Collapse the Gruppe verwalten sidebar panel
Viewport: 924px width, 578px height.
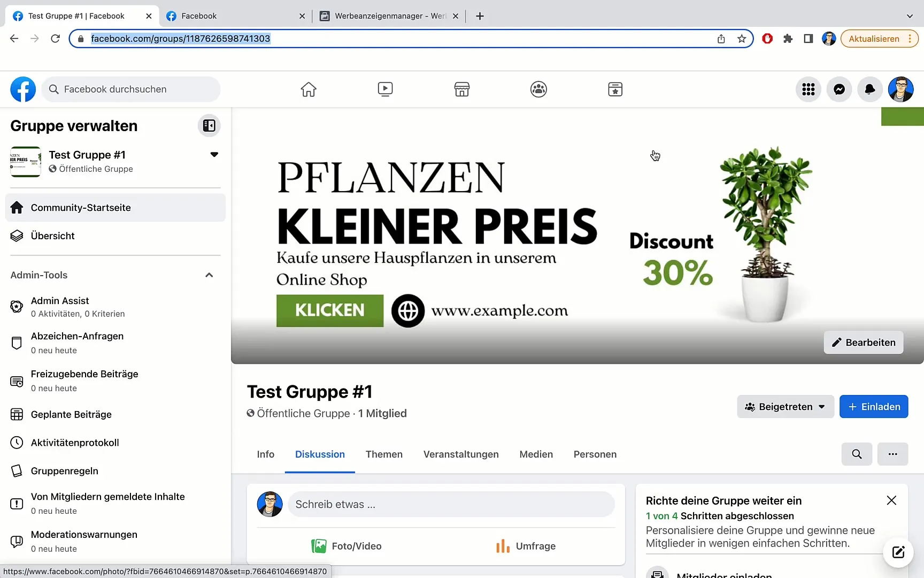pos(209,126)
